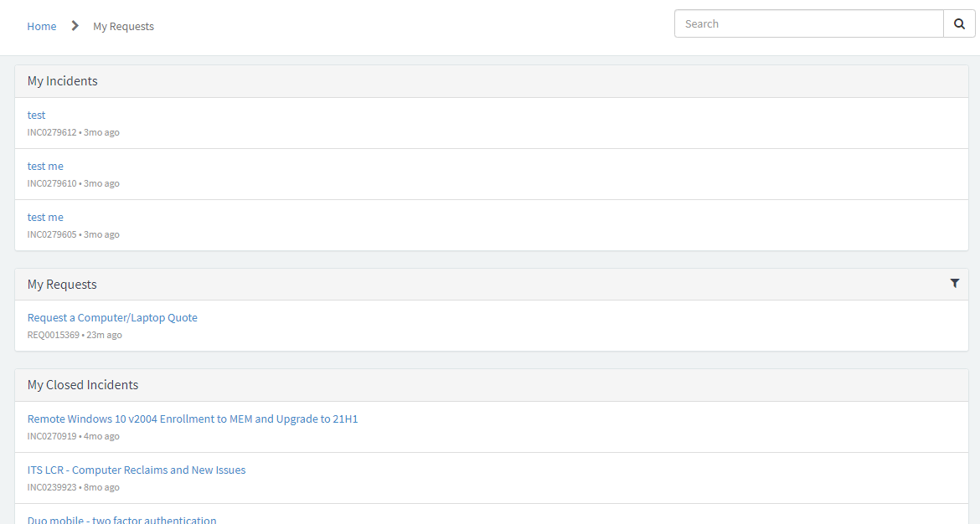This screenshot has height=524, width=980.
Task: Open Remote Windows 10 v2004 Enrollment incident
Action: pyautogui.click(x=193, y=419)
